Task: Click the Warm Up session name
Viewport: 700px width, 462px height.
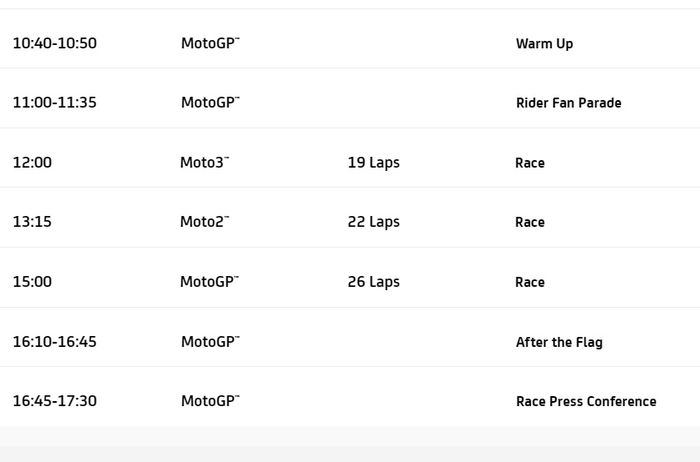Action: (x=544, y=44)
